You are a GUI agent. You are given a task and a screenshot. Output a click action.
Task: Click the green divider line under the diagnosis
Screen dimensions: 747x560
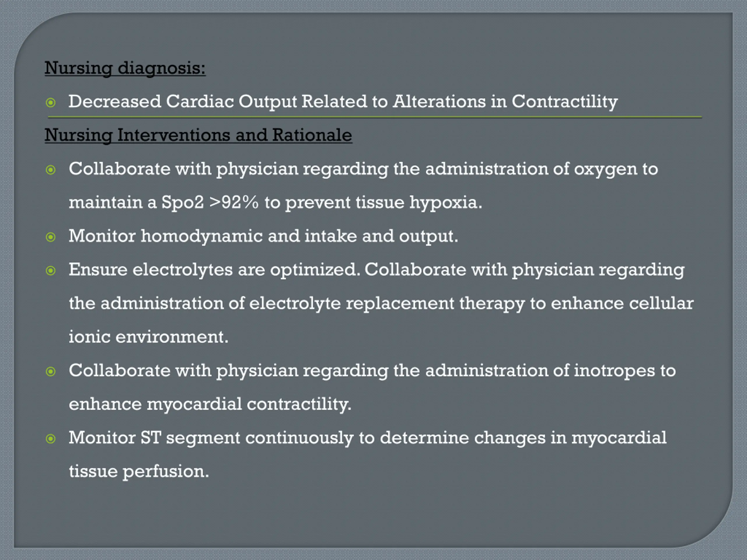(x=375, y=117)
